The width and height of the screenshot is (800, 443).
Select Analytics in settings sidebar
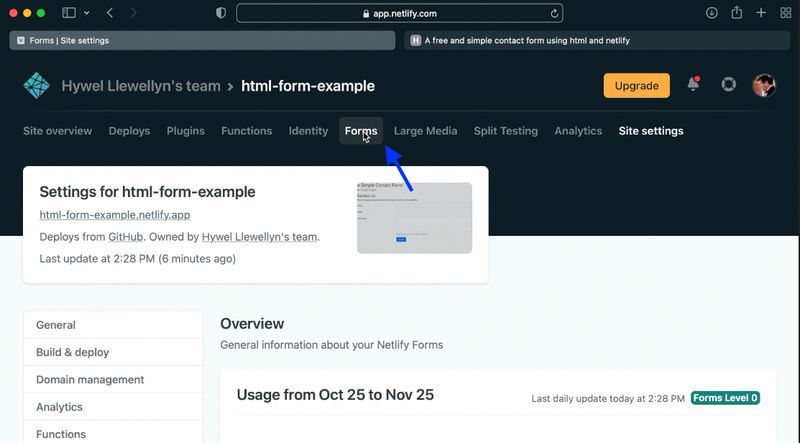click(113, 407)
